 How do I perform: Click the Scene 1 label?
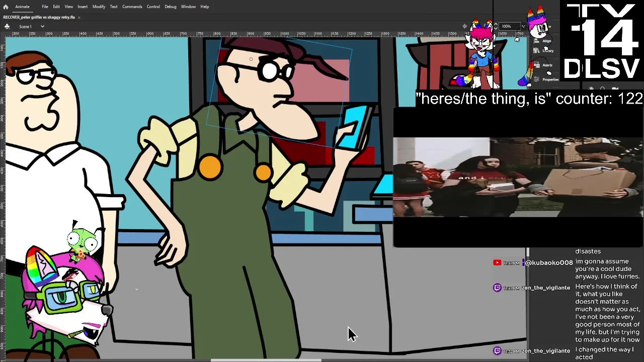25,26
